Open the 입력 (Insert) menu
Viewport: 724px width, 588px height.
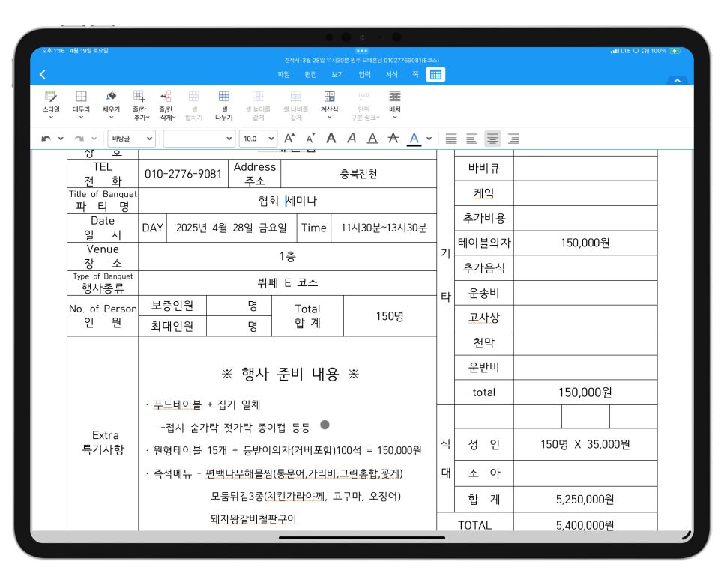tap(365, 74)
